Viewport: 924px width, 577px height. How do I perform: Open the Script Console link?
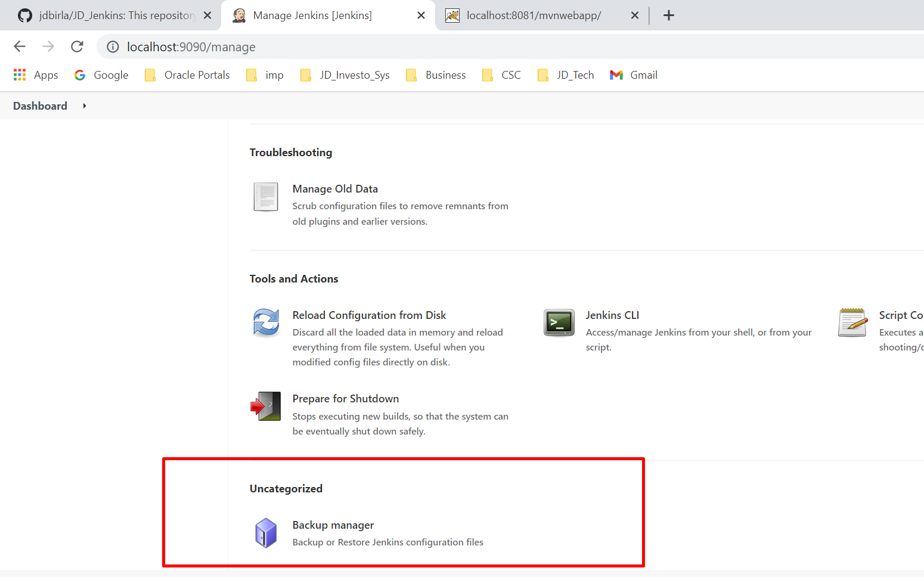coord(901,315)
